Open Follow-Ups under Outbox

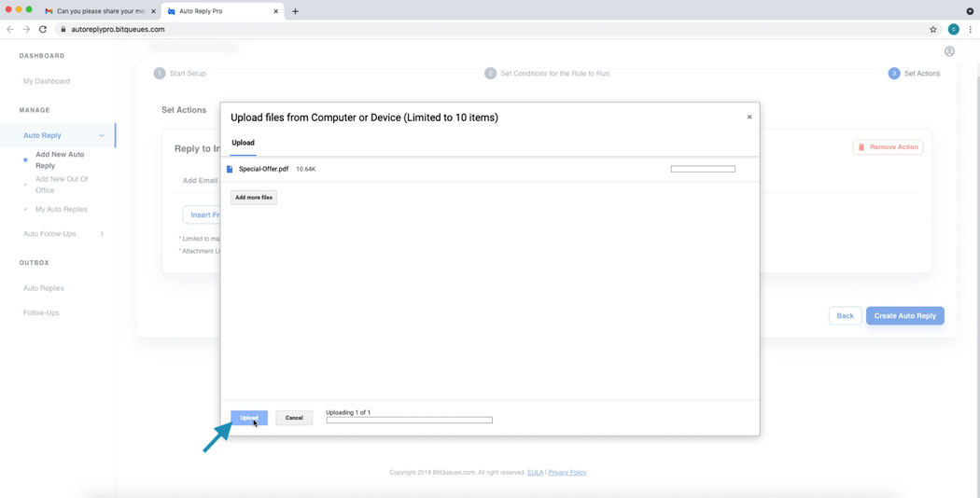[x=41, y=312]
